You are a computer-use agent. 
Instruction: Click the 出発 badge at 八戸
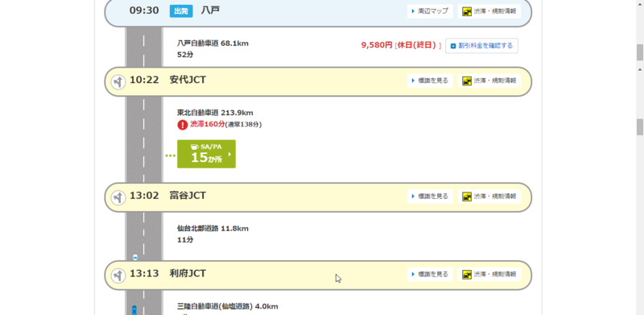(x=181, y=11)
